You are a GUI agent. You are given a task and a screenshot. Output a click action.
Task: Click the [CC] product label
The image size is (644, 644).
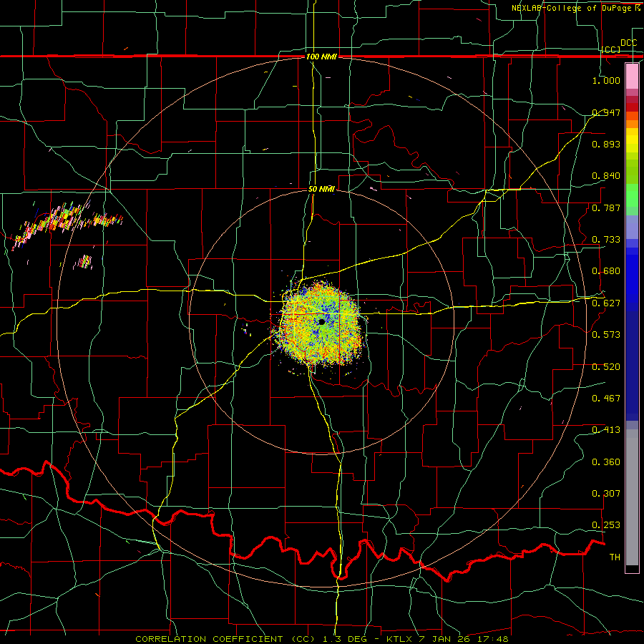611,49
